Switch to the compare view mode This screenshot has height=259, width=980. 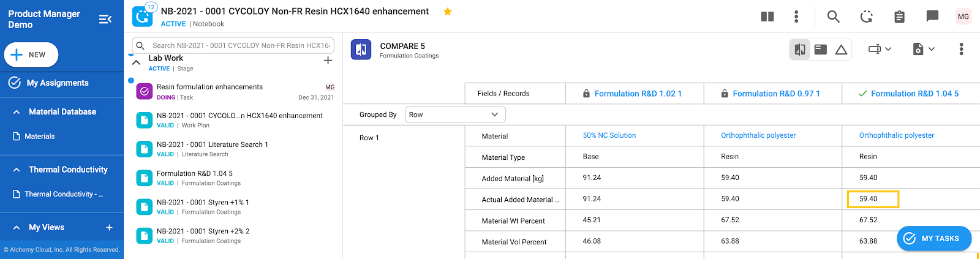[800, 50]
